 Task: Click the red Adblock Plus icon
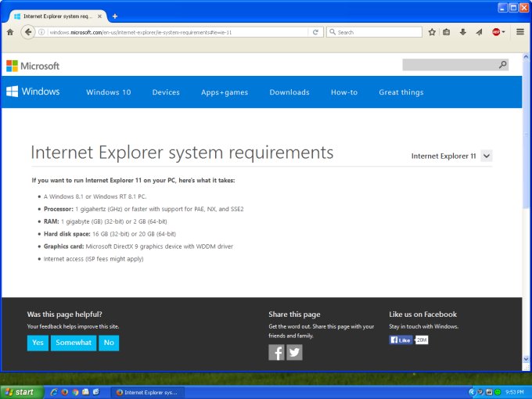point(496,32)
